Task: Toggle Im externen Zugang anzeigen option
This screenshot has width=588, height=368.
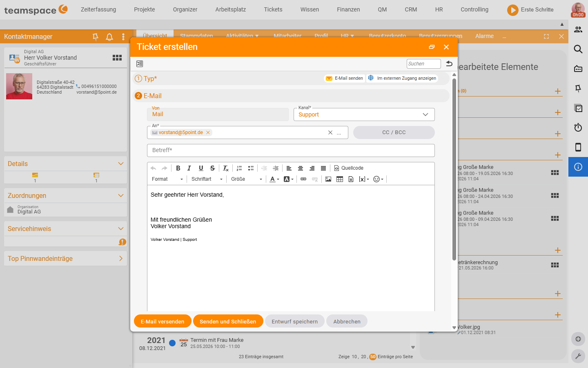Action: [402, 78]
